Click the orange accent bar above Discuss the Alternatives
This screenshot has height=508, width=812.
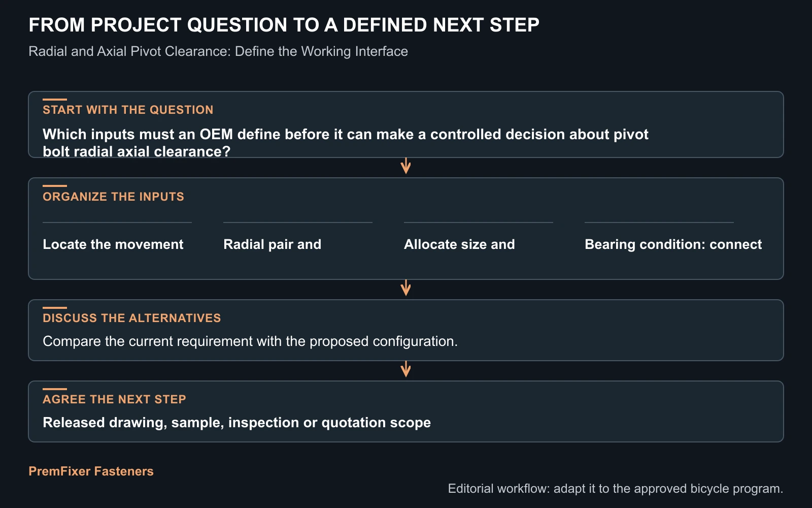pyautogui.click(x=55, y=308)
